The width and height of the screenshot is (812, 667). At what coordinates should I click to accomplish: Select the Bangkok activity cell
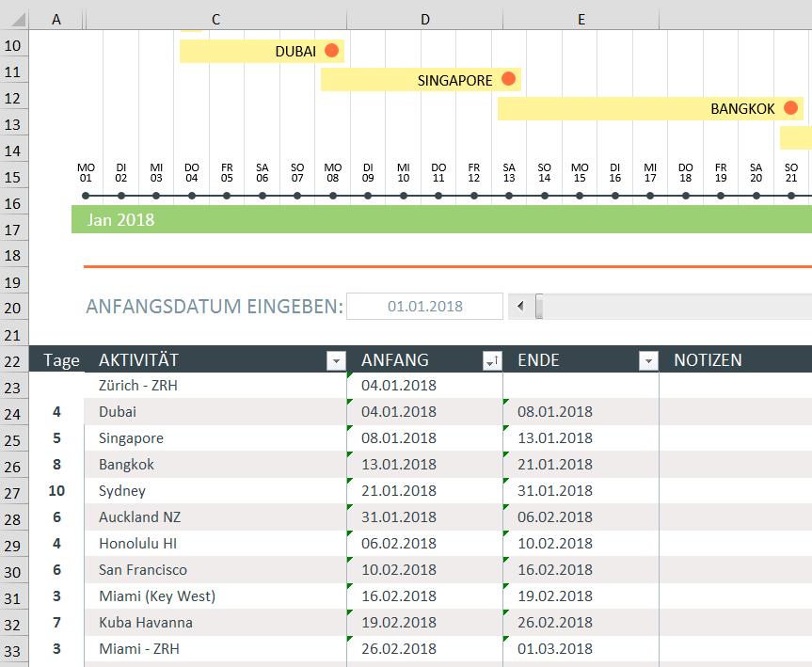[x=215, y=465]
